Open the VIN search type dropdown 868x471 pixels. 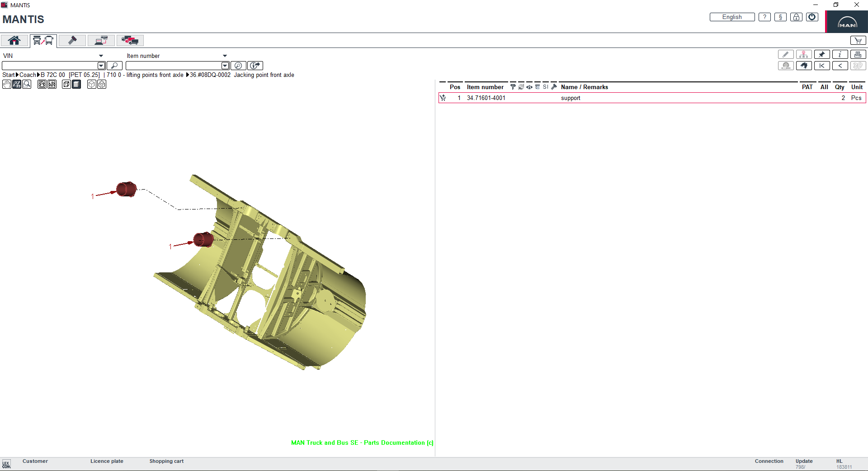(101, 55)
